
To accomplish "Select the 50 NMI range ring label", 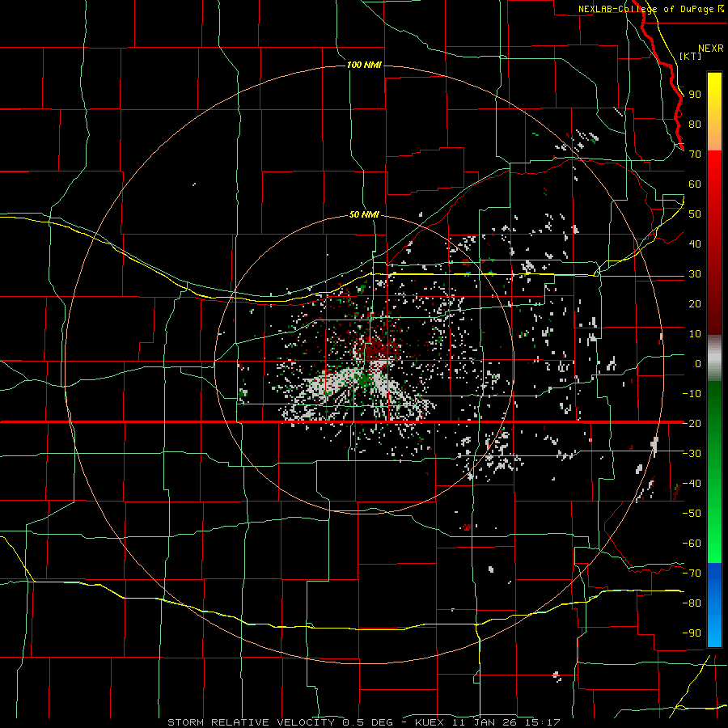I will click(x=364, y=214).
